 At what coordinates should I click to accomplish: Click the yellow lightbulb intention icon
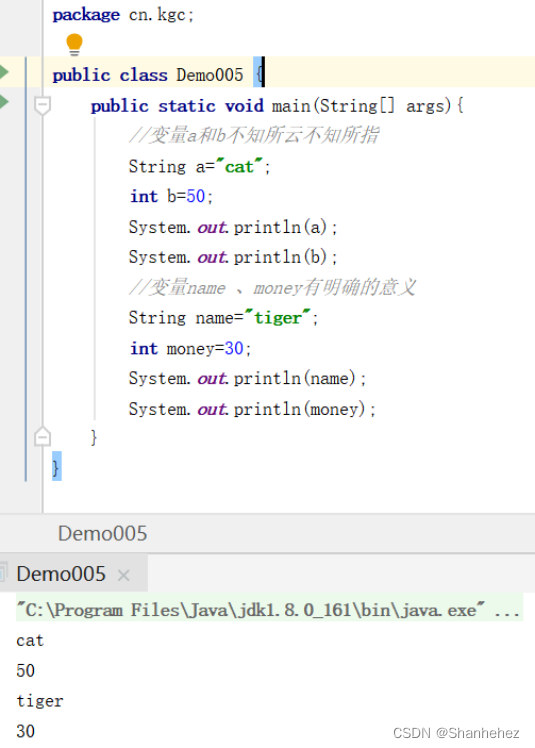coord(74,44)
